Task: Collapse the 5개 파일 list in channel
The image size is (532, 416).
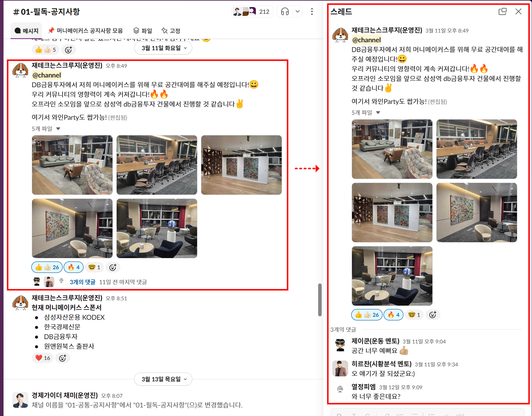Action: pyautogui.click(x=46, y=129)
